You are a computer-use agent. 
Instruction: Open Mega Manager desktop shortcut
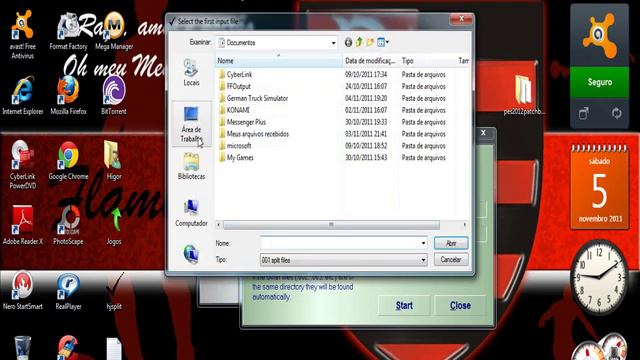point(114,32)
